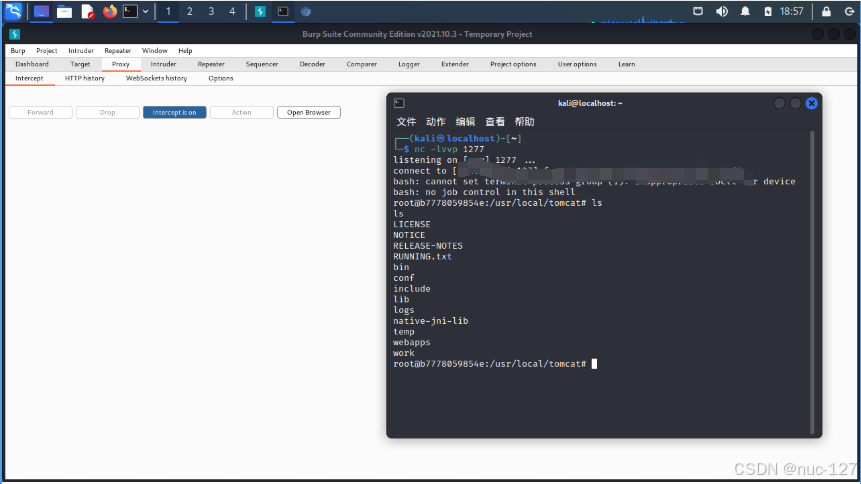Open the HTTP history sub-tab

coord(85,79)
